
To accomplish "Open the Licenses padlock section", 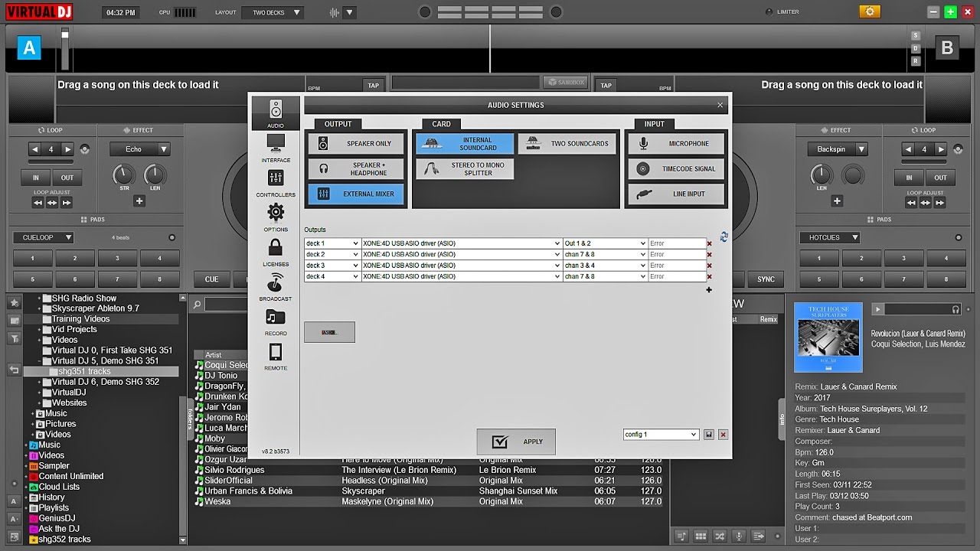I will [276, 252].
